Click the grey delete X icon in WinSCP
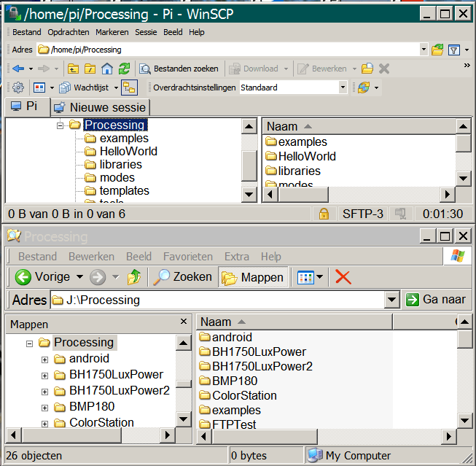 (x=384, y=69)
